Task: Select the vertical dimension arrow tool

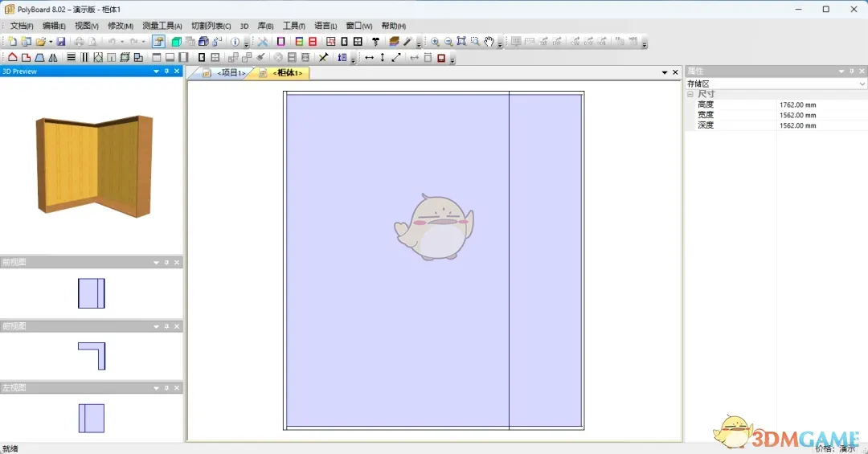Action: tap(383, 58)
